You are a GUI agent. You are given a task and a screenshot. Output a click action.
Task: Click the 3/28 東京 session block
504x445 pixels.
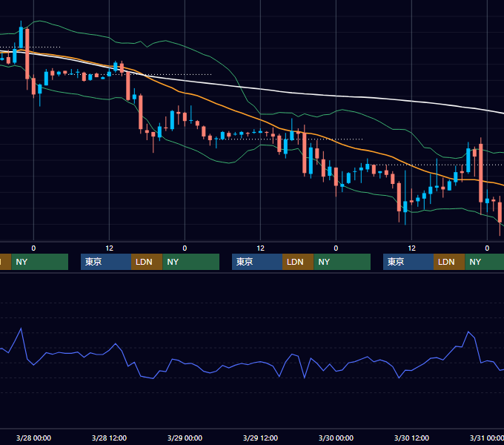pos(106,262)
